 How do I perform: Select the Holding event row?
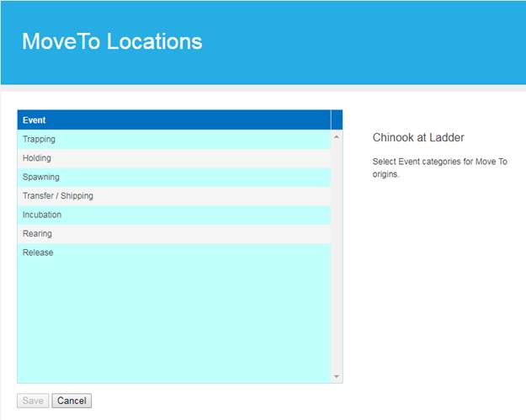[x=173, y=158]
